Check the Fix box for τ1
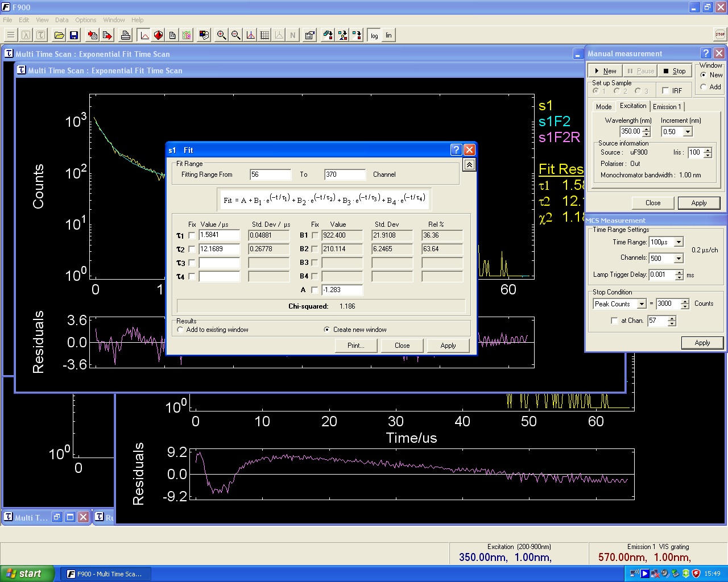This screenshot has width=728, height=582. 192,235
